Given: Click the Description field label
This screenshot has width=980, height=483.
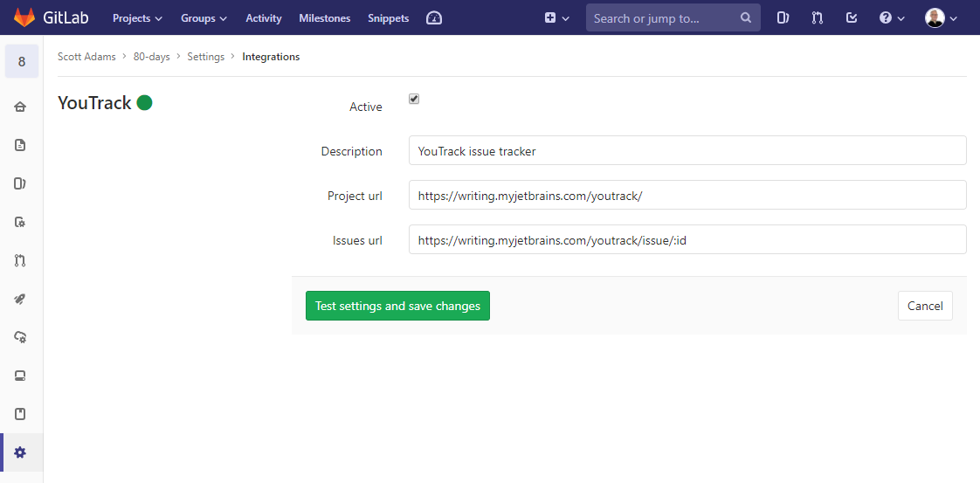Looking at the screenshot, I should pyautogui.click(x=352, y=151).
